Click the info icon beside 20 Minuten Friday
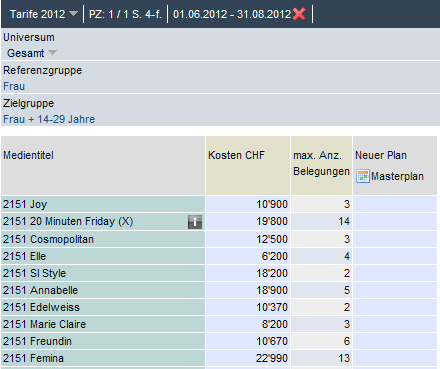 (x=195, y=222)
